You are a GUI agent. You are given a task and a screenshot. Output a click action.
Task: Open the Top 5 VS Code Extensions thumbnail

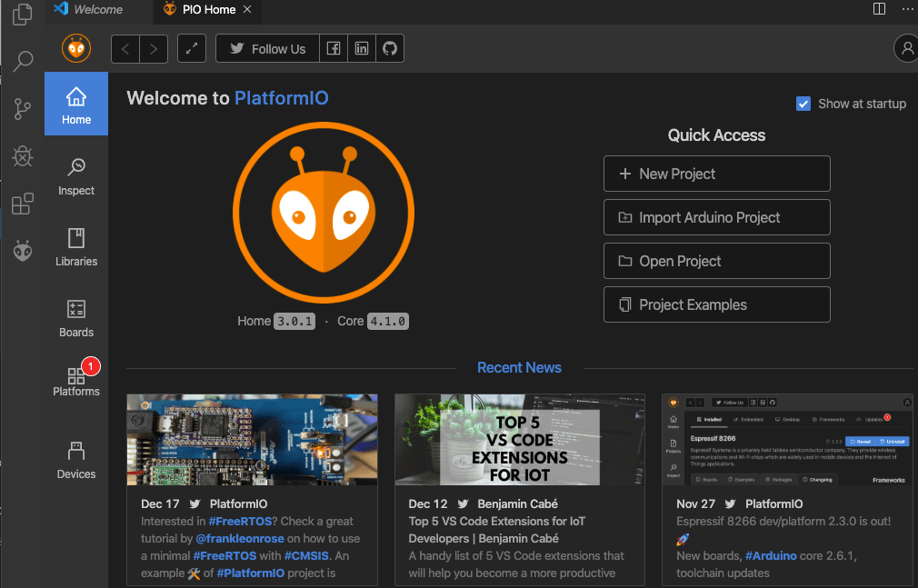(520, 439)
